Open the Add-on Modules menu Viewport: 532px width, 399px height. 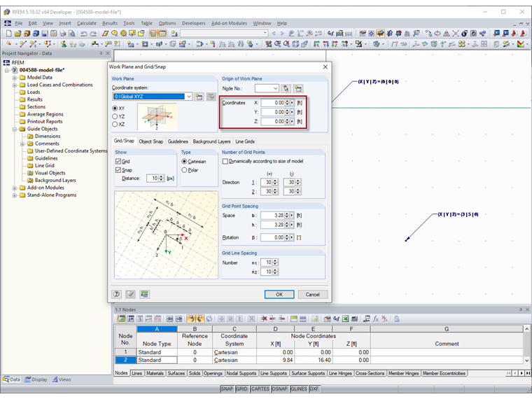(229, 23)
